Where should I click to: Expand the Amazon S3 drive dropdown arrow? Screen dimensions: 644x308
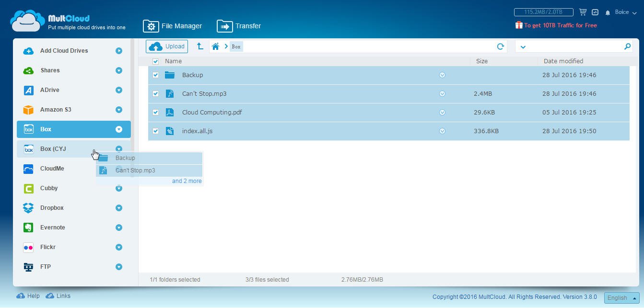[118, 110]
